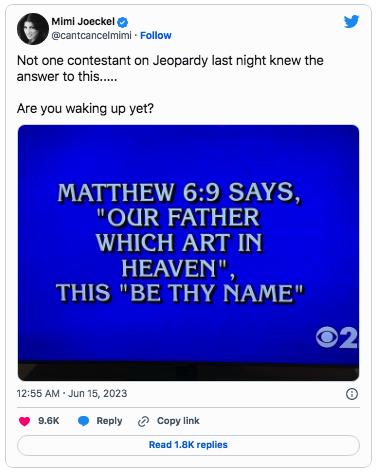Follow the @cantcancelmimi account

point(156,35)
